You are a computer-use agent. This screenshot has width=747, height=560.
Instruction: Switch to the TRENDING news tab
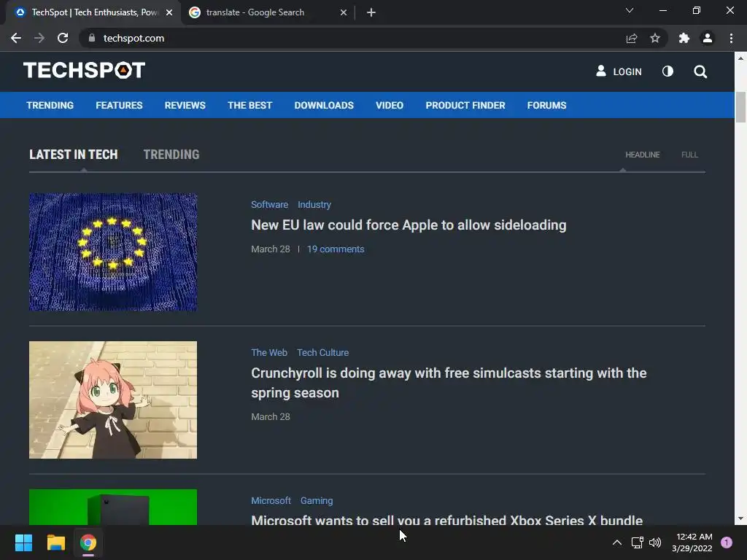pos(171,155)
